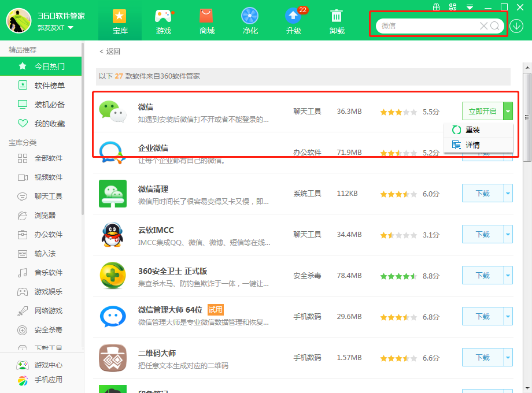532x393 pixels.
Task: Open the 企业微信 software title
Action: coord(153,148)
